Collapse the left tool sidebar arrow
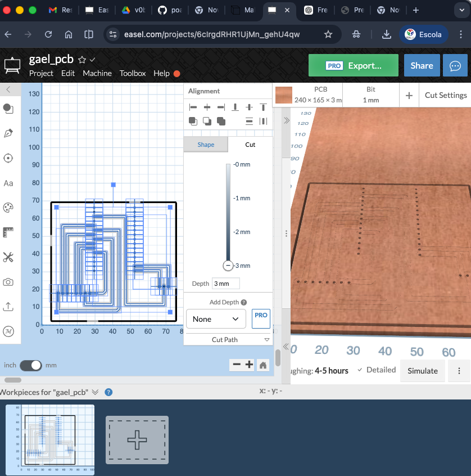Viewport: 471px width, 476px height. pos(8,89)
